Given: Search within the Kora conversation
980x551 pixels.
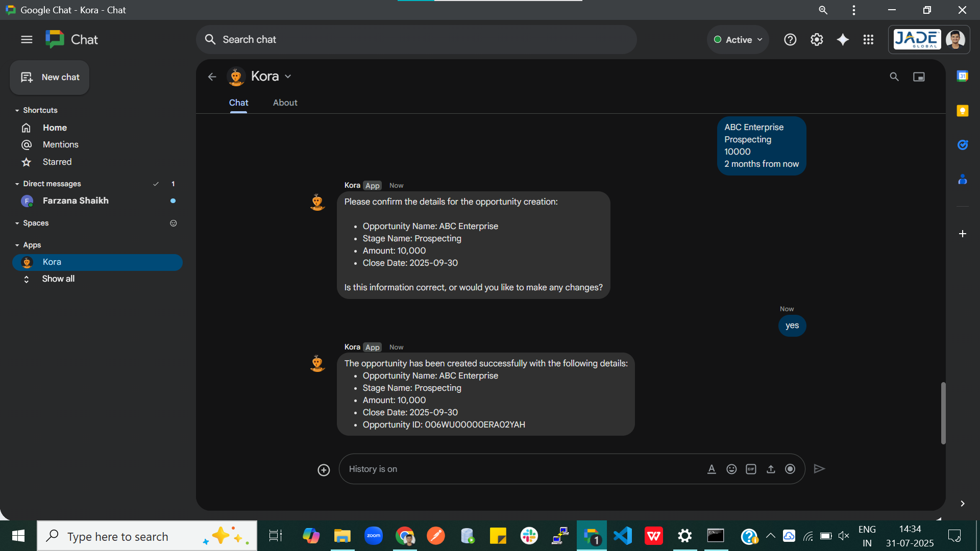Looking at the screenshot, I should point(894,77).
